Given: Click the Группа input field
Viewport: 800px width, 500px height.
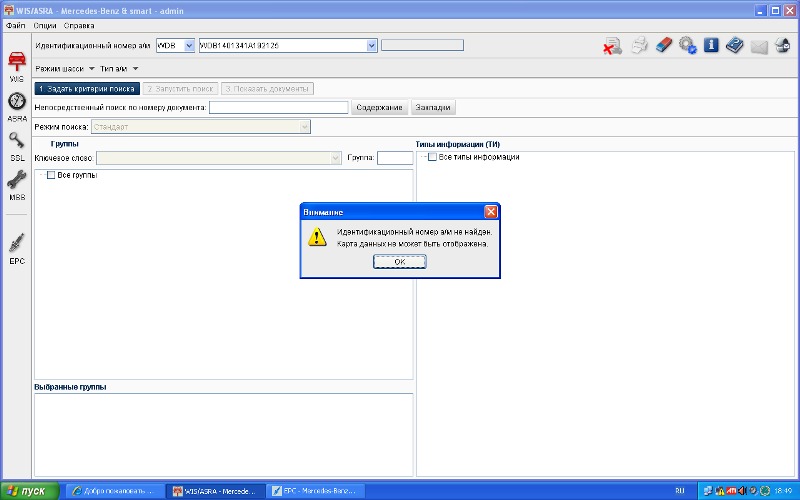Looking at the screenshot, I should [x=395, y=158].
